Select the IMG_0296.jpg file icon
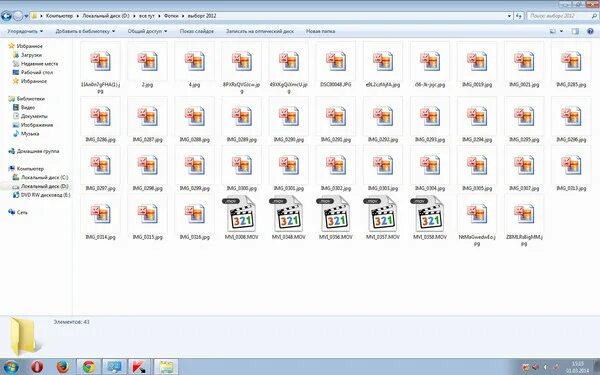Screen dimensions: 600x375 click(571, 116)
